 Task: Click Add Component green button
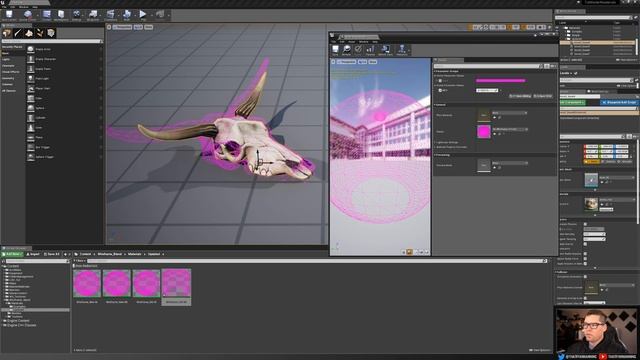click(573, 102)
